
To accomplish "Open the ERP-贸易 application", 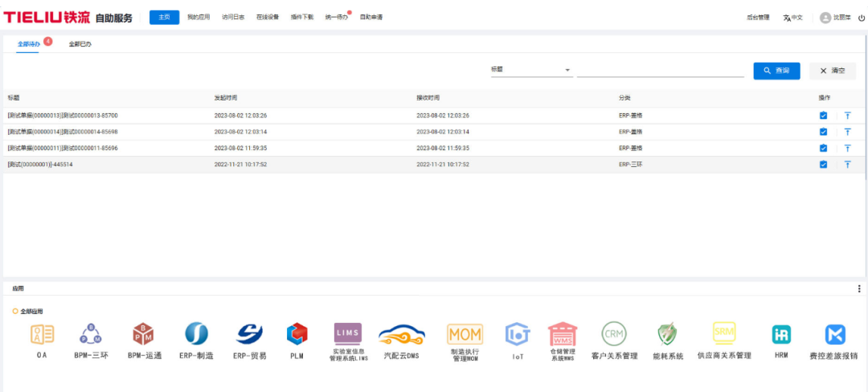I will (250, 333).
